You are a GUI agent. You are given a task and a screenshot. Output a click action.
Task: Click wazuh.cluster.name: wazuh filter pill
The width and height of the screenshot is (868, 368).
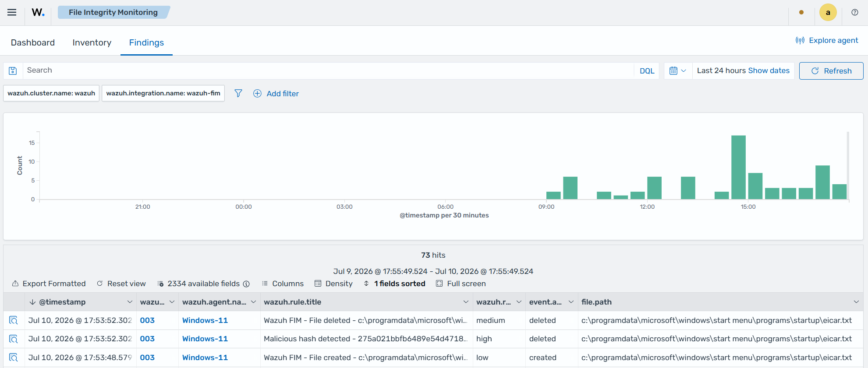tap(51, 93)
